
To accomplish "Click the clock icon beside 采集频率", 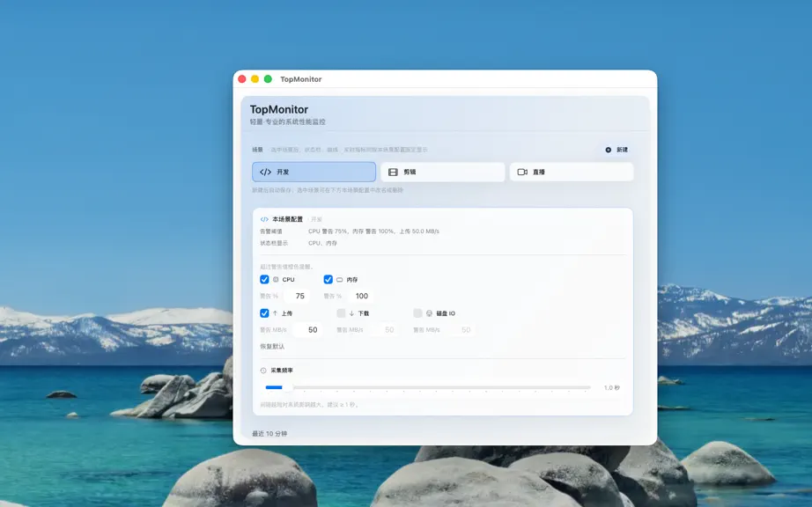I will (x=263, y=371).
